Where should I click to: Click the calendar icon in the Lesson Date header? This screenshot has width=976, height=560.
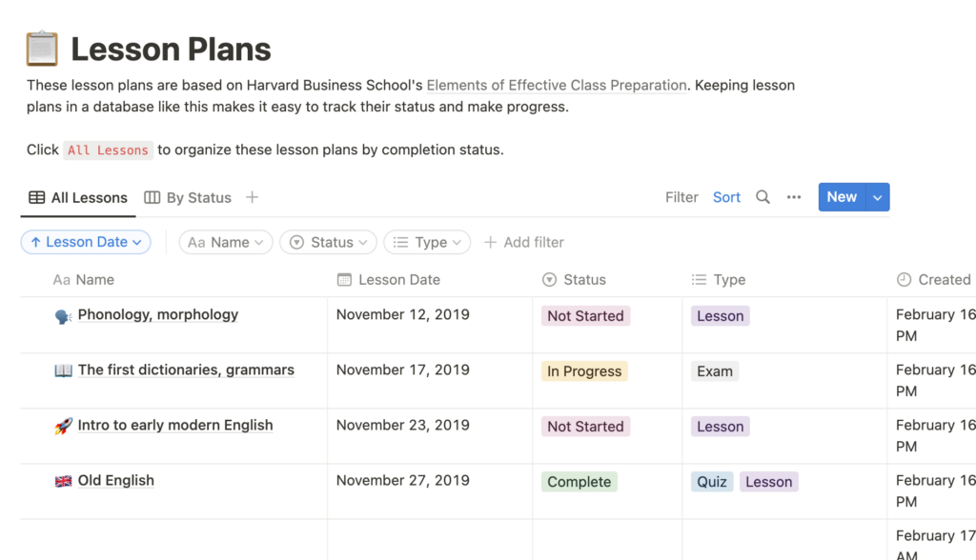point(344,279)
